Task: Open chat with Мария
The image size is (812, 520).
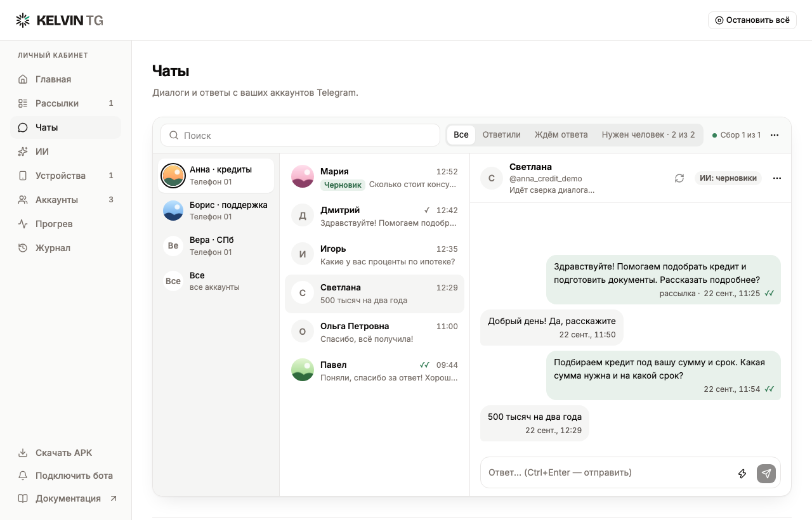Action: point(374,178)
